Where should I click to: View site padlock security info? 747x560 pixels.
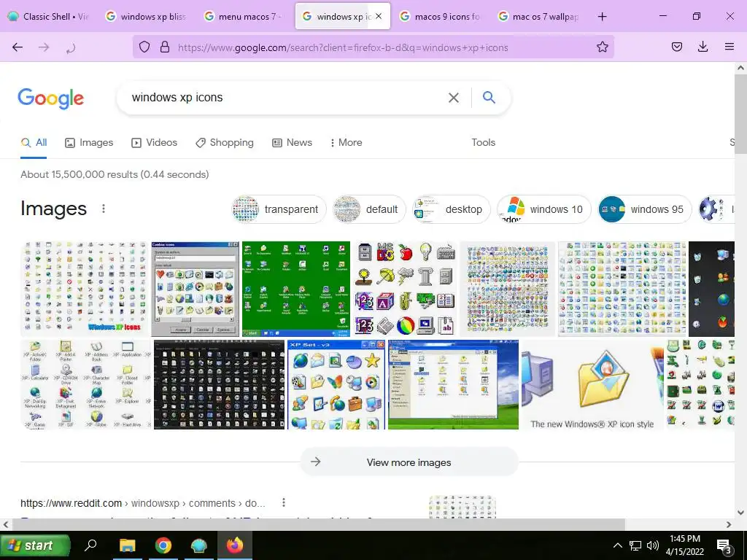(165, 47)
